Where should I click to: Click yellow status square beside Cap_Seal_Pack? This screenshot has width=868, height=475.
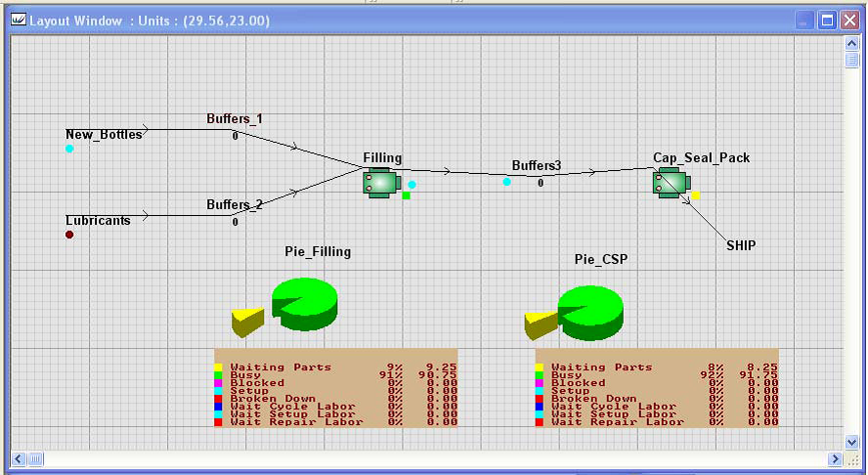pyautogui.click(x=695, y=195)
